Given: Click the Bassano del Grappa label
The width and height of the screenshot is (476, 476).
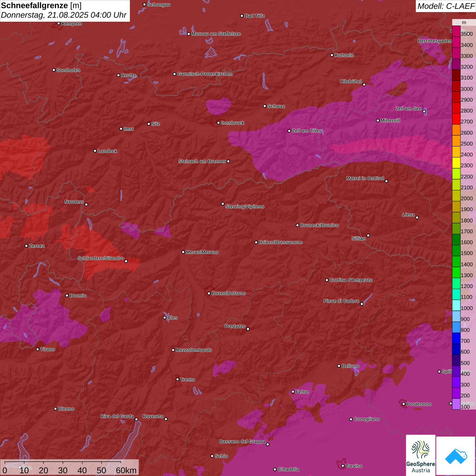Looking at the screenshot, I should [242, 441].
